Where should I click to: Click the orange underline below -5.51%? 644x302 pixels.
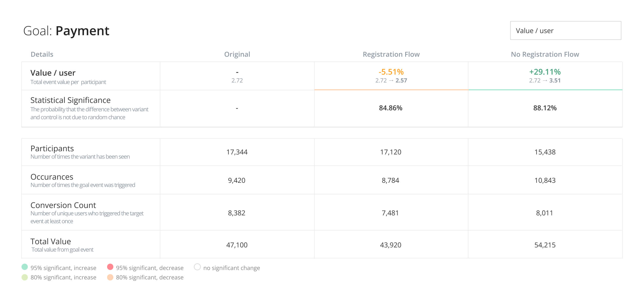391,90
